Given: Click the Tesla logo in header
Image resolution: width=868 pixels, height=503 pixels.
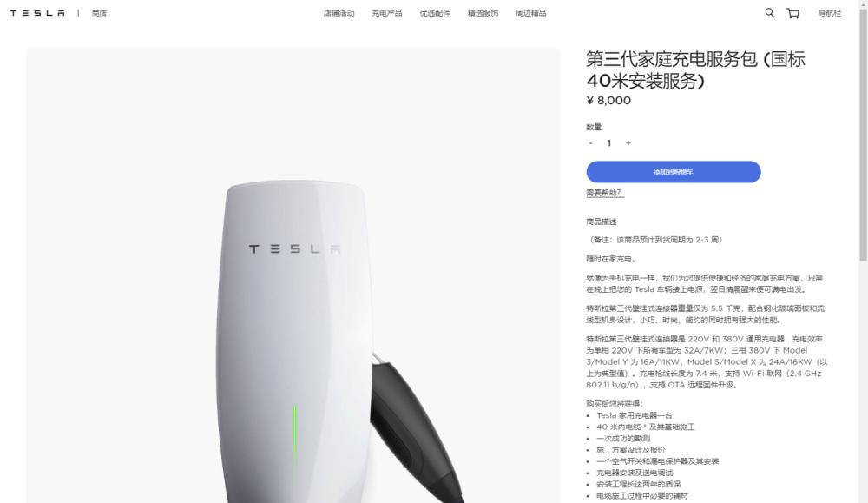Looking at the screenshot, I should pyautogui.click(x=37, y=13).
